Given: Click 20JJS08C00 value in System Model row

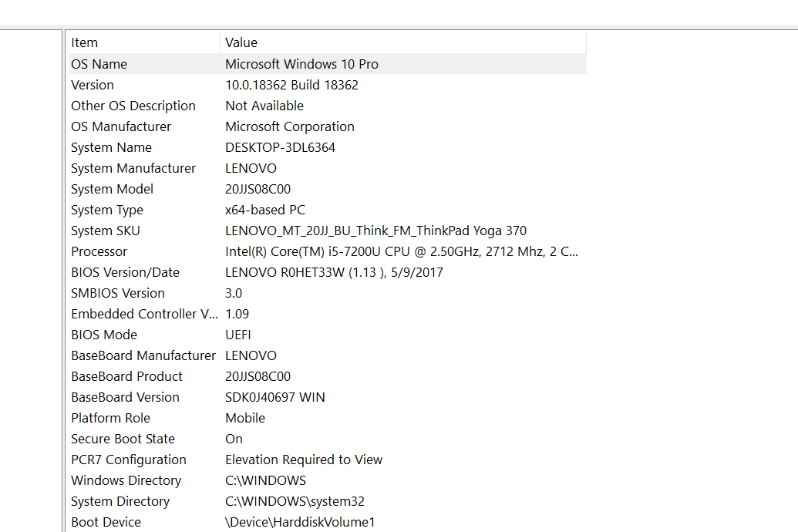Looking at the screenshot, I should pyautogui.click(x=258, y=190).
